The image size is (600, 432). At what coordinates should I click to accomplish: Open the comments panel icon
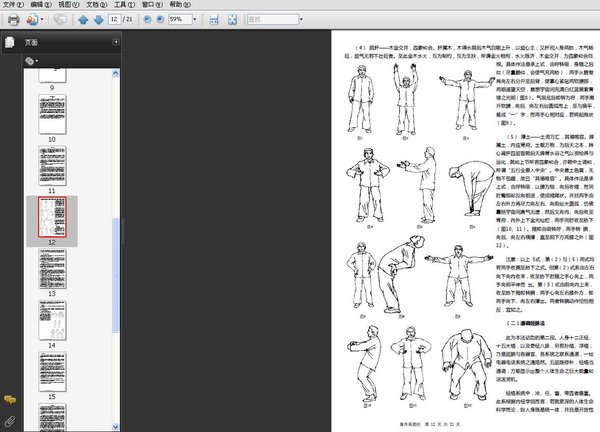[10, 401]
